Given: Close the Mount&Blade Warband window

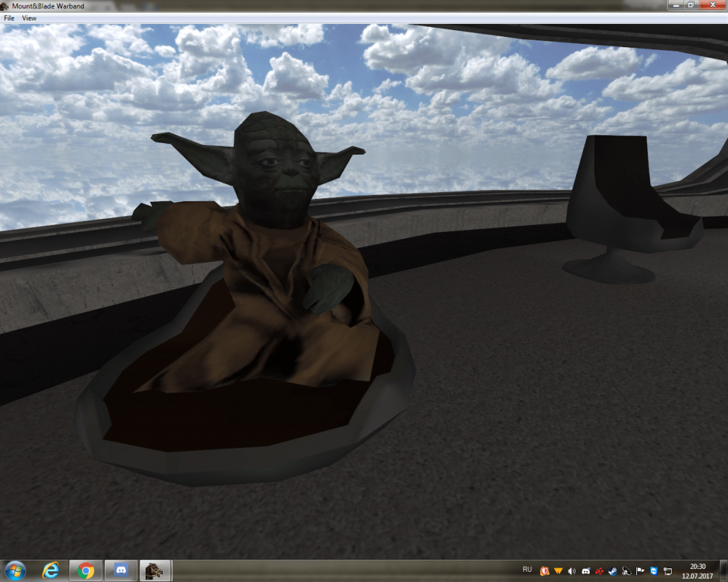Looking at the screenshot, I should tap(713, 5).
